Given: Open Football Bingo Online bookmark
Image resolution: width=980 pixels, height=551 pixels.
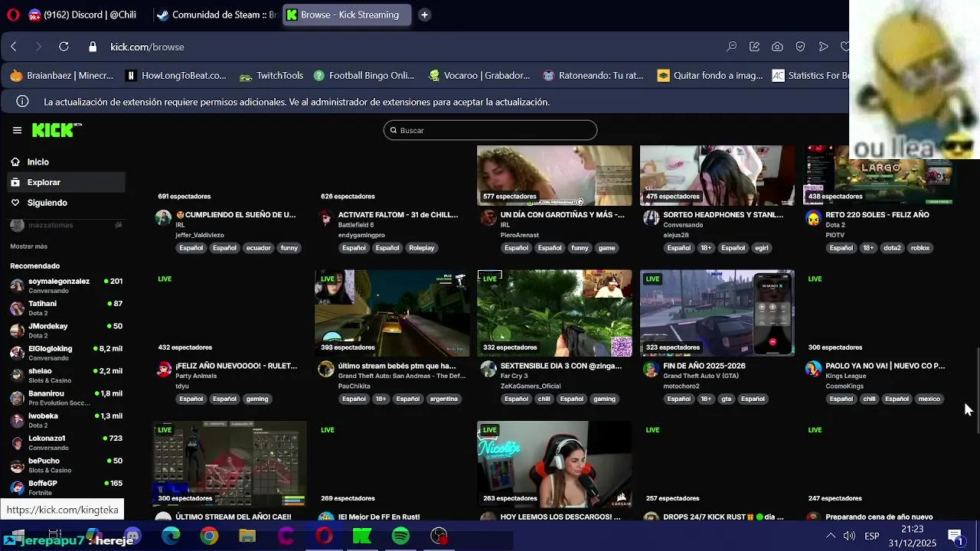Looking at the screenshot, I should click(x=364, y=76).
